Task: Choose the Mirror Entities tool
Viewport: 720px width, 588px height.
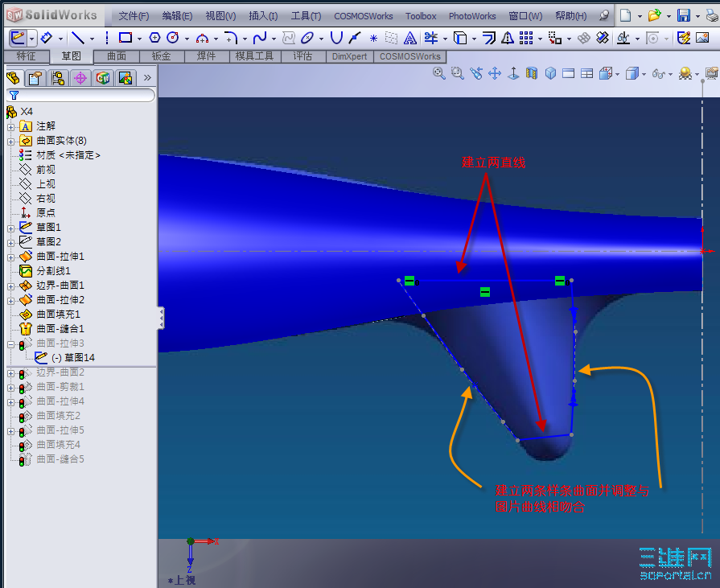Action: pyautogui.click(x=508, y=38)
